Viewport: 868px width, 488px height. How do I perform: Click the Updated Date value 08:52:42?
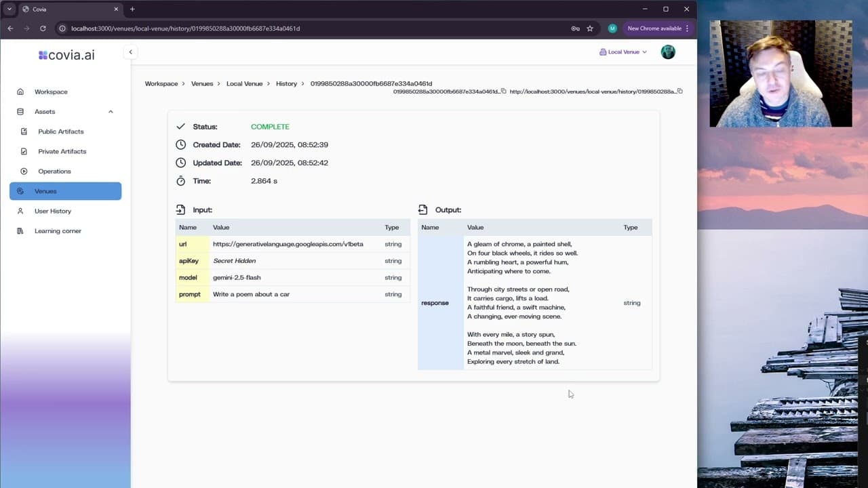click(290, 163)
